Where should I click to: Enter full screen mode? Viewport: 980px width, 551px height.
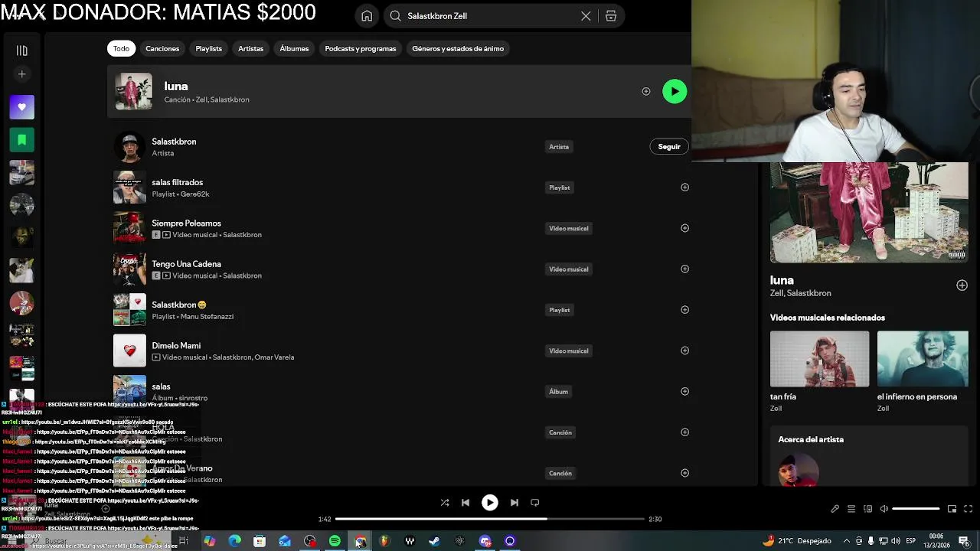pyautogui.click(x=968, y=509)
